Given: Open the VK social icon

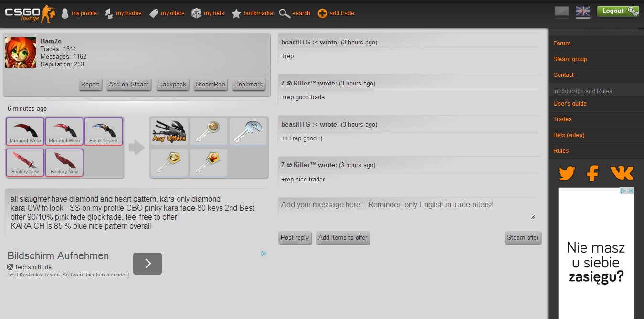Looking at the screenshot, I should point(622,173).
